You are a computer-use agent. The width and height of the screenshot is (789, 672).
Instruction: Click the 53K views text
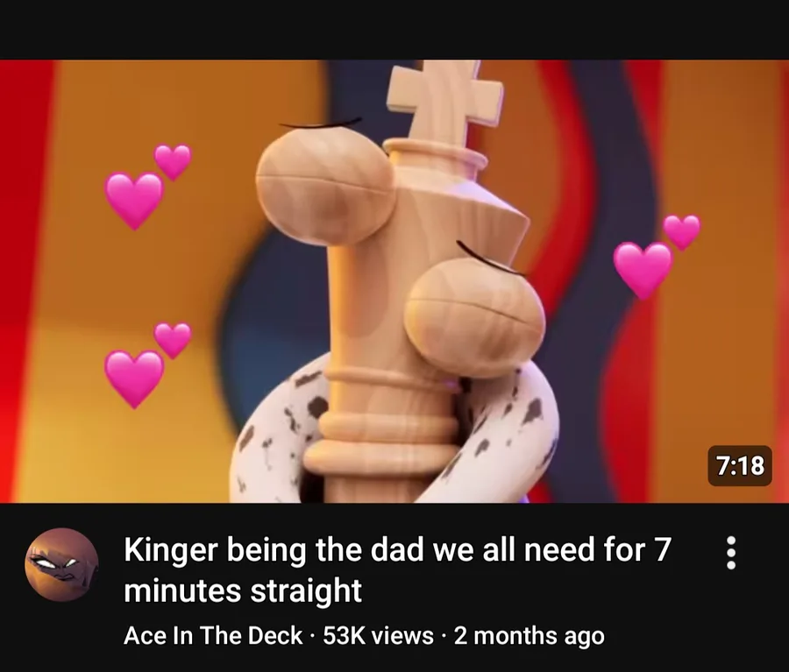point(378,635)
